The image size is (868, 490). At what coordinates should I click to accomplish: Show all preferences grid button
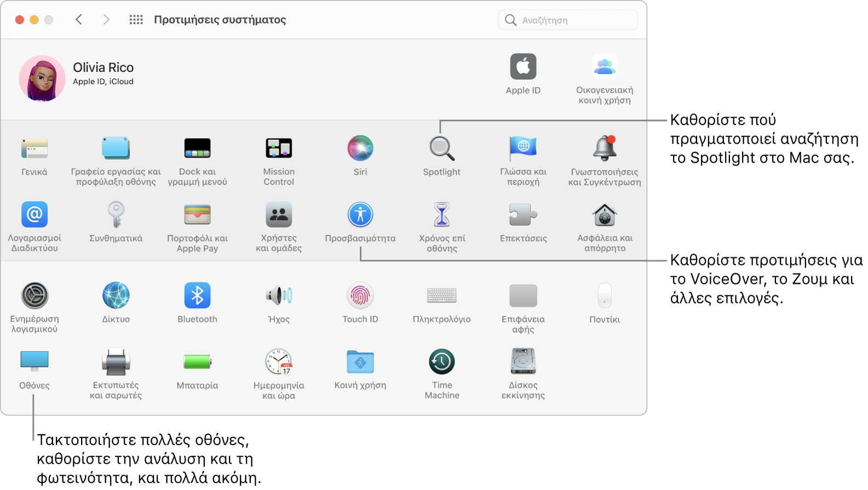[x=136, y=20]
